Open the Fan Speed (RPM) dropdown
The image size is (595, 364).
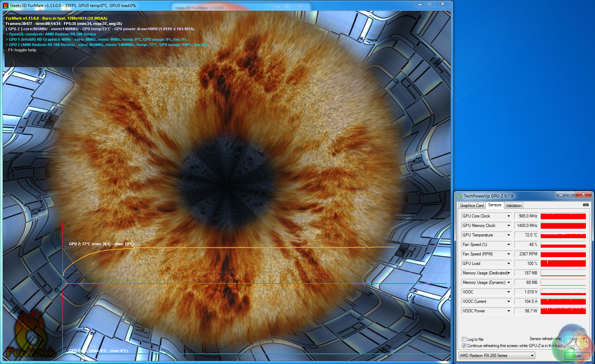pos(508,254)
